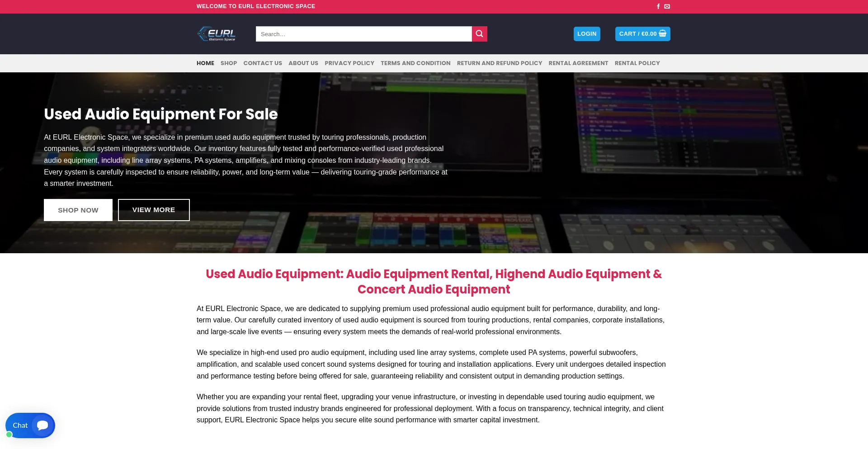Screen dimensions: 868x449
Task: Go to the Home menu item
Action: pyautogui.click(x=205, y=63)
